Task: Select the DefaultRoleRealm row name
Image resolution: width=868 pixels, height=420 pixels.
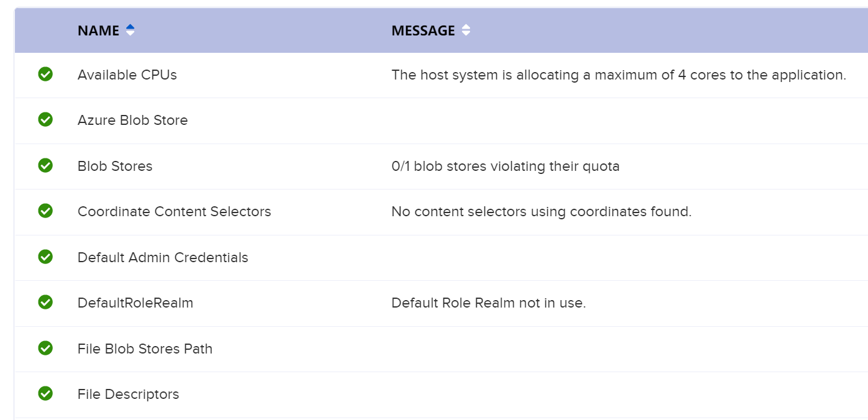Action: (136, 303)
